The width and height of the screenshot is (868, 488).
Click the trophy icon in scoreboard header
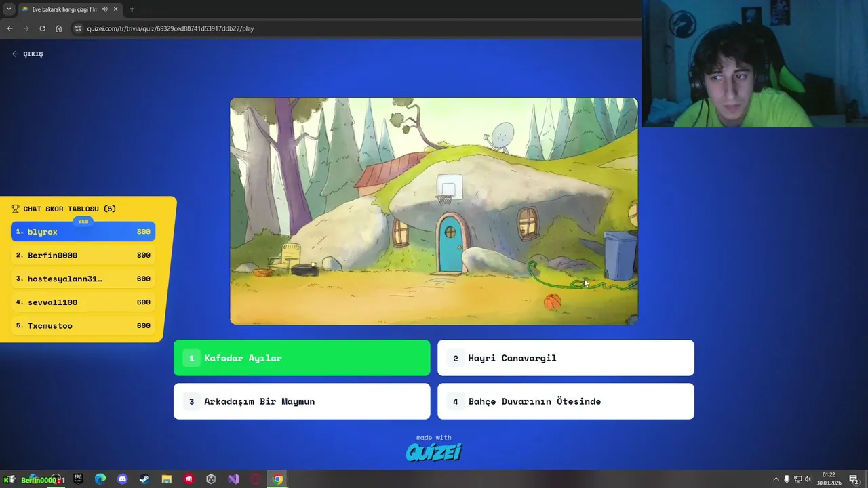pos(15,209)
